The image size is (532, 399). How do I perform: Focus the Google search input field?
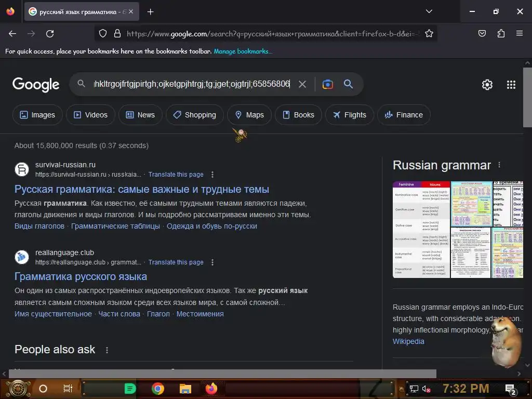pos(192,84)
